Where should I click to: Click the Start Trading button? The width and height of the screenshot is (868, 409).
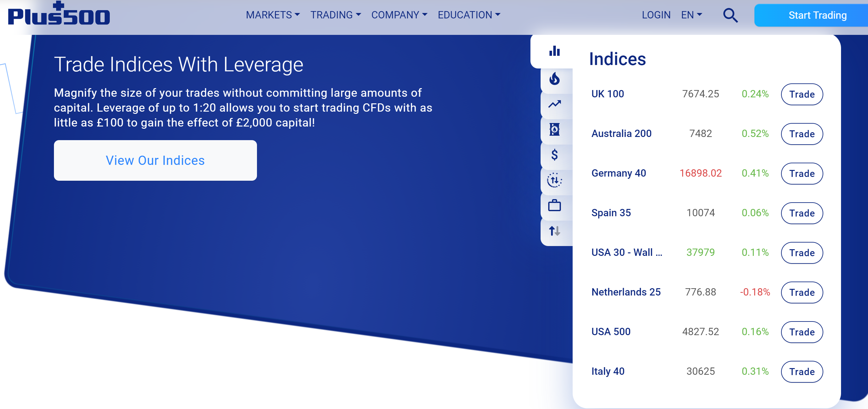(811, 15)
